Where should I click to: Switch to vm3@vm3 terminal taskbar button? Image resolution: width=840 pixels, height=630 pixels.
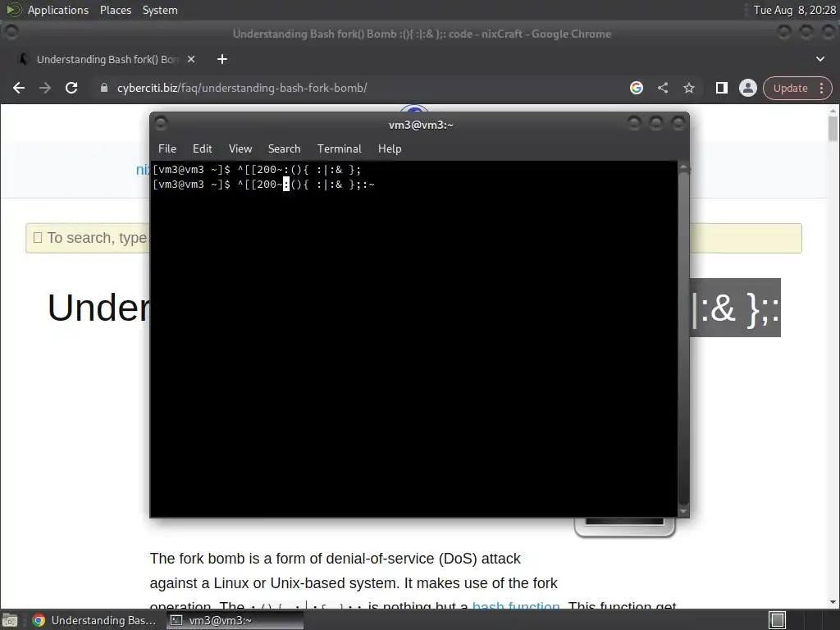click(x=234, y=620)
